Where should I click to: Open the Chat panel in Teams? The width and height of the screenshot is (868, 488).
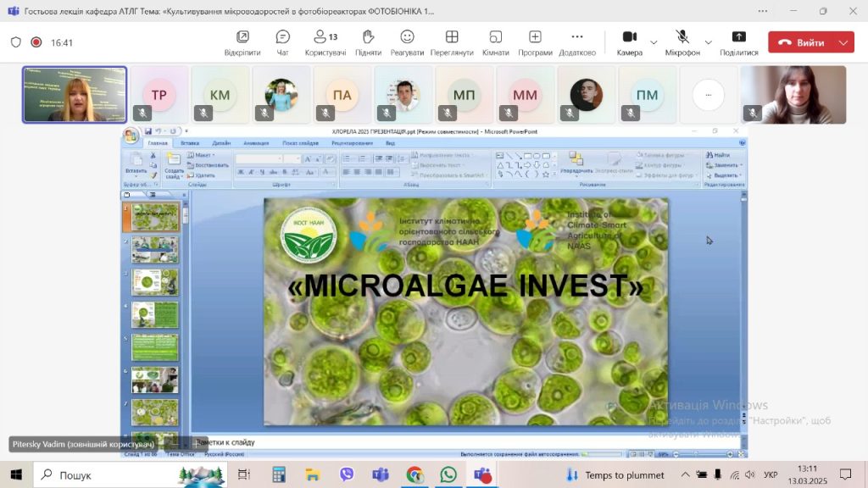(282, 42)
